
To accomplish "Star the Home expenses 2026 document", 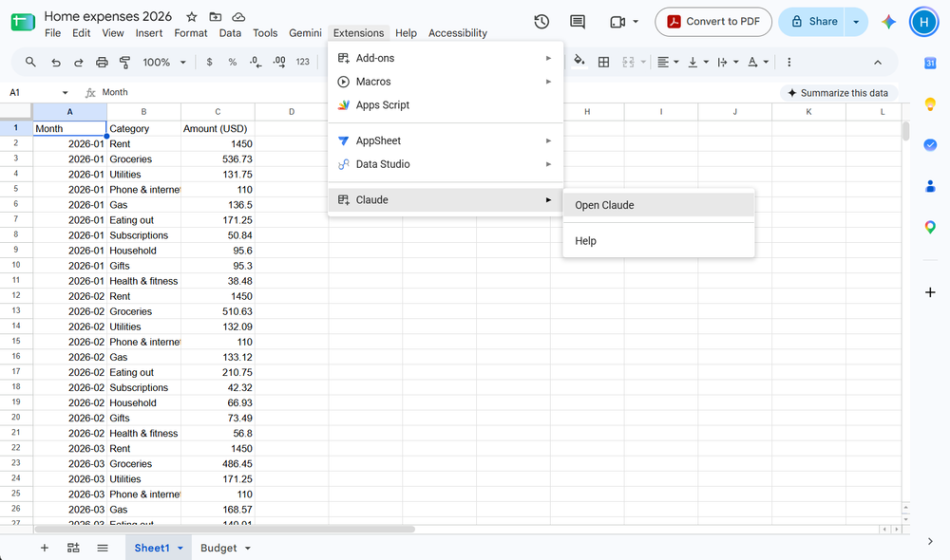I will coord(192,17).
